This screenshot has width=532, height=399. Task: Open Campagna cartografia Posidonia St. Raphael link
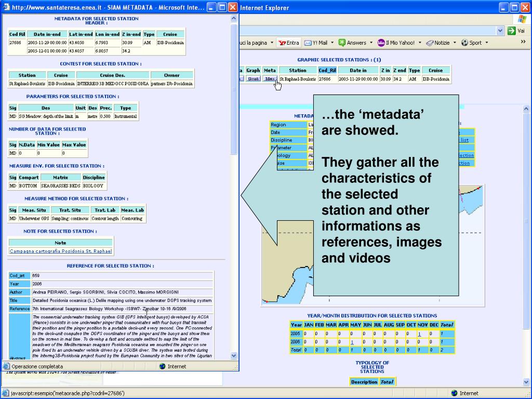coord(61,251)
